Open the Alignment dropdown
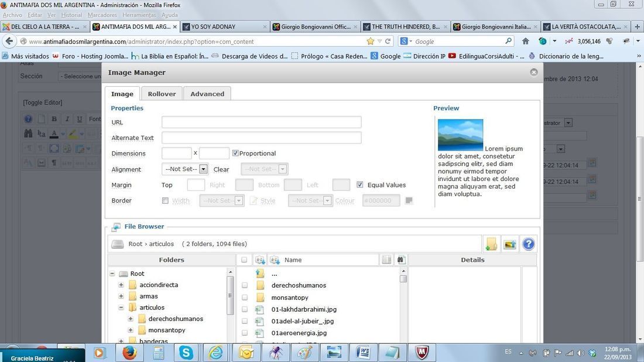Image resolution: width=644 pixels, height=362 pixels. (185, 169)
